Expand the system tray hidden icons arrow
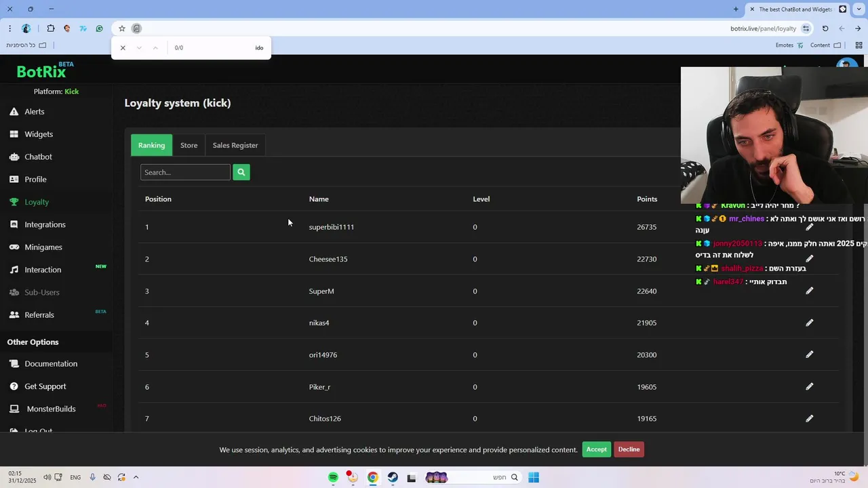The image size is (868, 488). [x=136, y=477]
